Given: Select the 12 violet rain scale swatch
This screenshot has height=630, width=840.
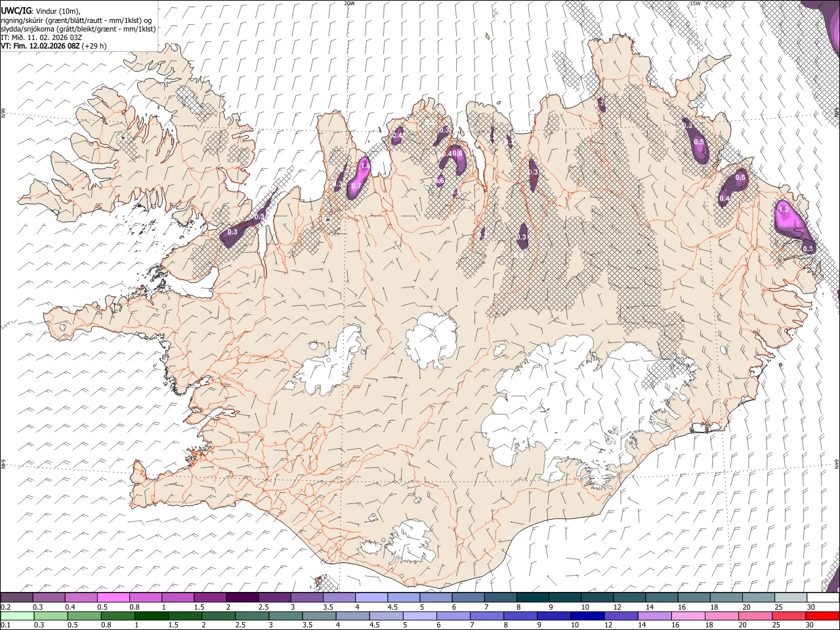Looking at the screenshot, I should point(621,616).
